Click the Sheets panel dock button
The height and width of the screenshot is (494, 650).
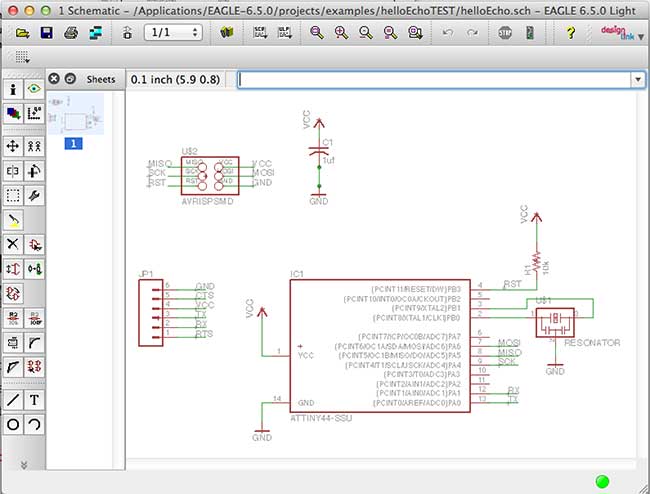(70, 78)
